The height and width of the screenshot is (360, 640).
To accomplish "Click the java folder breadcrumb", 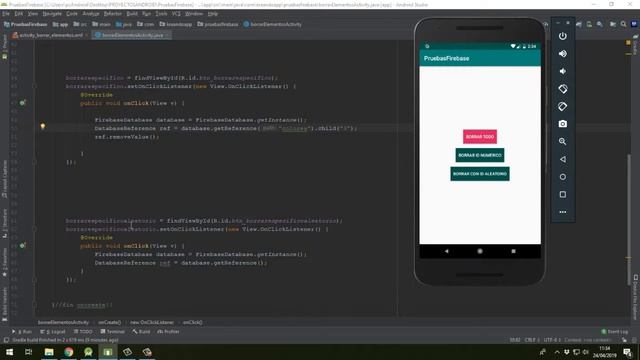I will (x=124, y=24).
